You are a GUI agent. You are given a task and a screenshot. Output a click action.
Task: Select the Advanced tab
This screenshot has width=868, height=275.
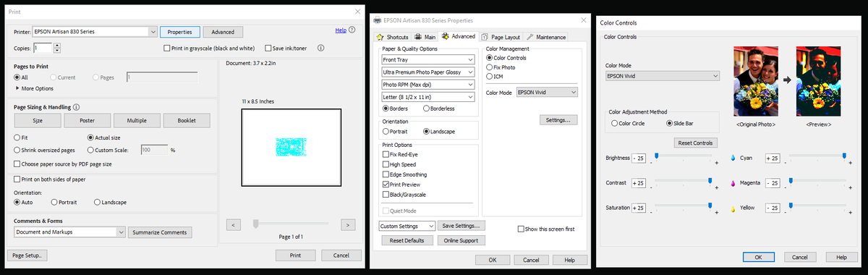[459, 36]
